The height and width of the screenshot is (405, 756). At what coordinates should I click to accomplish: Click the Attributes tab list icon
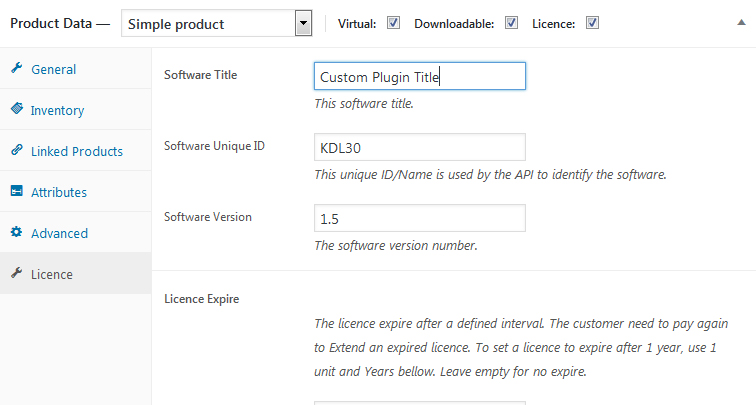(17, 191)
